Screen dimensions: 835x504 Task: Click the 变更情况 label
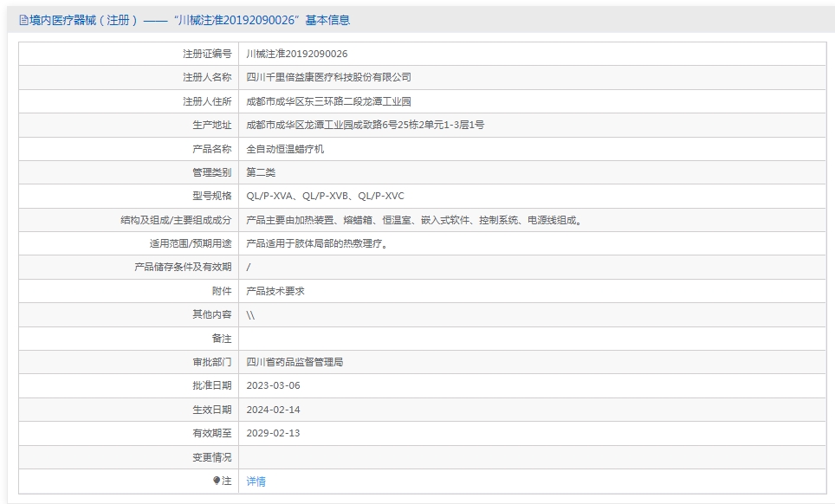212,456
